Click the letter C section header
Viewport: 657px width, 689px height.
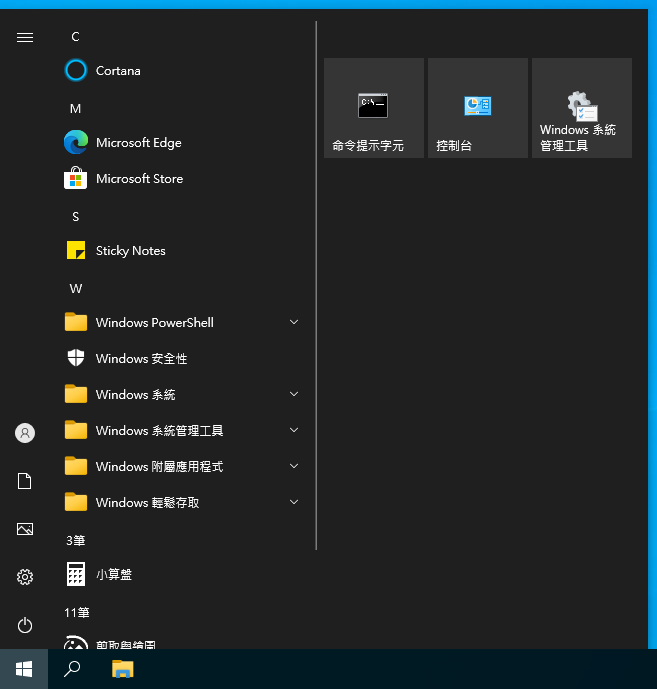(x=76, y=37)
